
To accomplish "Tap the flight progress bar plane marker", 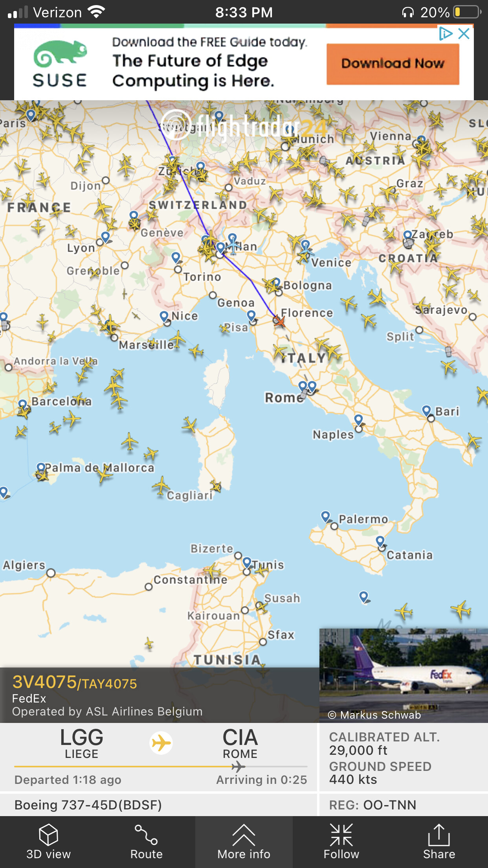I will [x=238, y=767].
